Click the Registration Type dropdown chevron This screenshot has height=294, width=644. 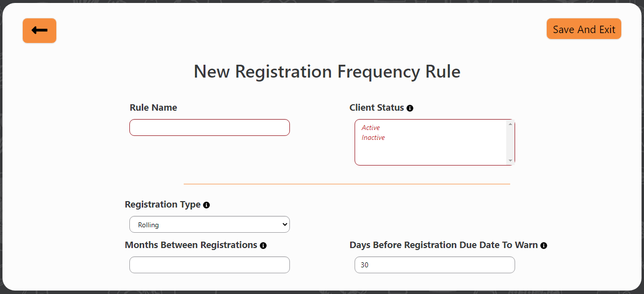[x=284, y=224]
